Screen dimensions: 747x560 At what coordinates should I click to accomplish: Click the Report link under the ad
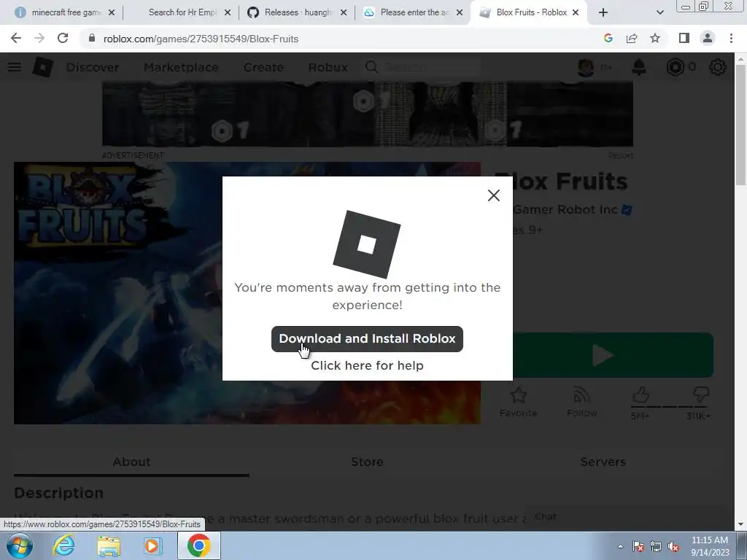[620, 155]
